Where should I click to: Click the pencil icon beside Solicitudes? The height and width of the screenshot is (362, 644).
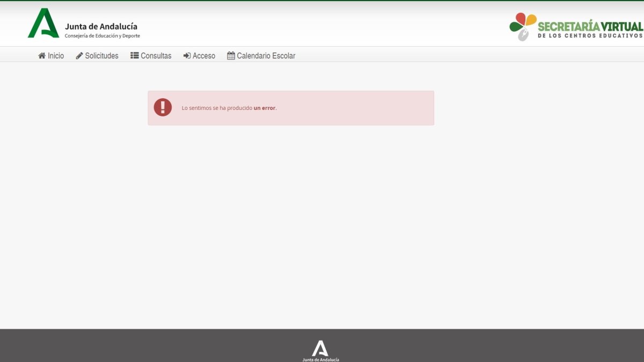point(78,55)
